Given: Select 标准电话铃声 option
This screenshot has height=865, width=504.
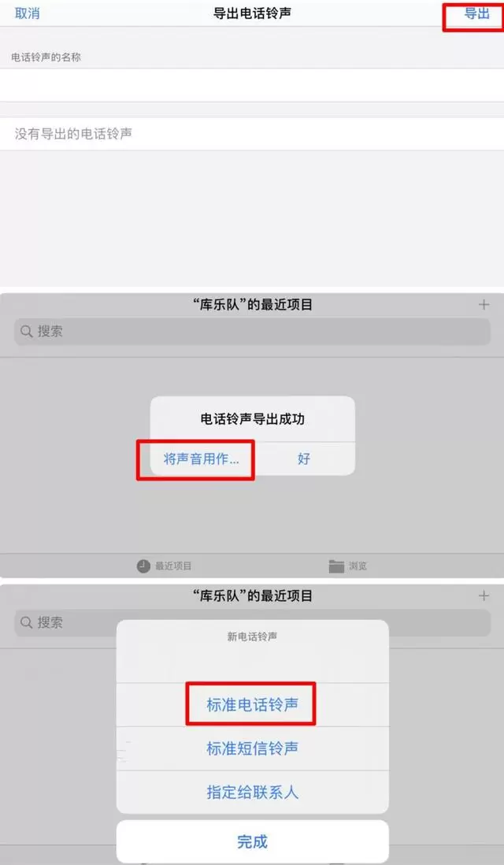Looking at the screenshot, I should tap(253, 704).
